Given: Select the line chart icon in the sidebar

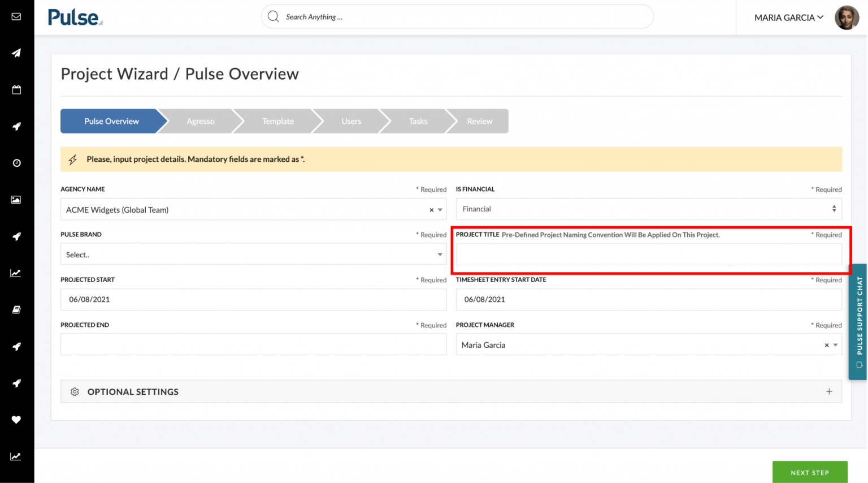Looking at the screenshot, I should (x=16, y=273).
